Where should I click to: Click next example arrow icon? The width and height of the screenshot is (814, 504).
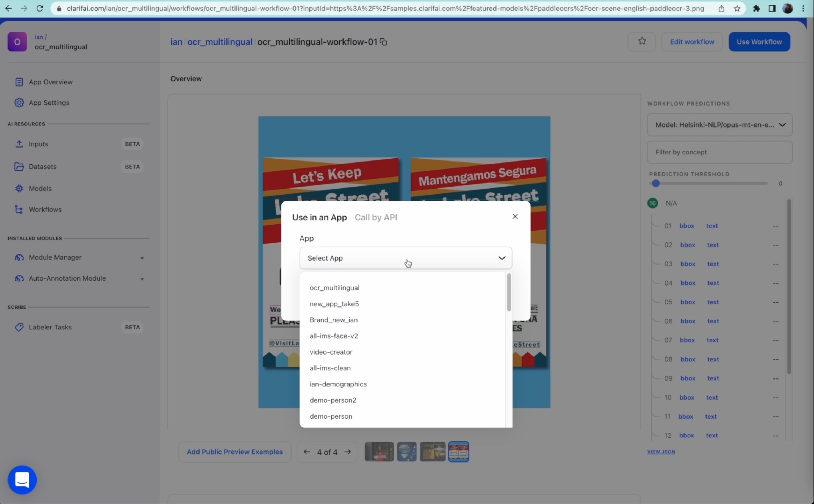click(x=348, y=452)
